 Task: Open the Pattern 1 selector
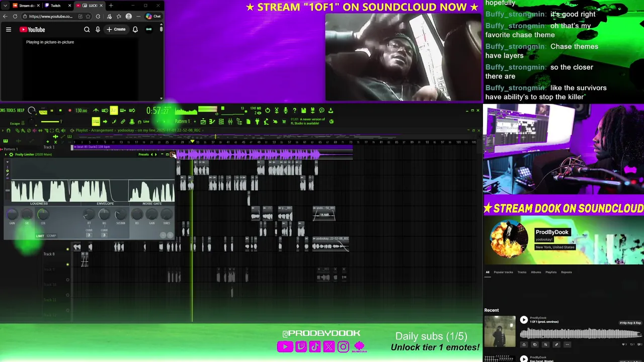[182, 121]
